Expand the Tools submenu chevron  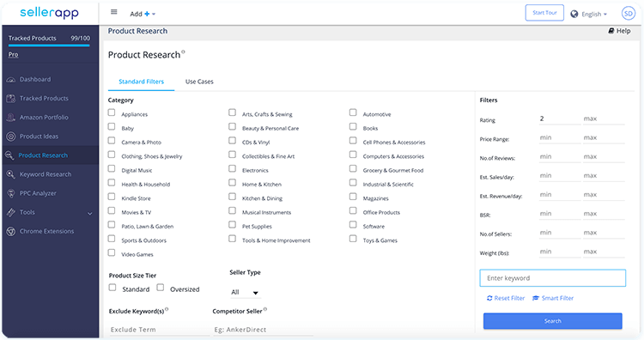click(x=90, y=213)
